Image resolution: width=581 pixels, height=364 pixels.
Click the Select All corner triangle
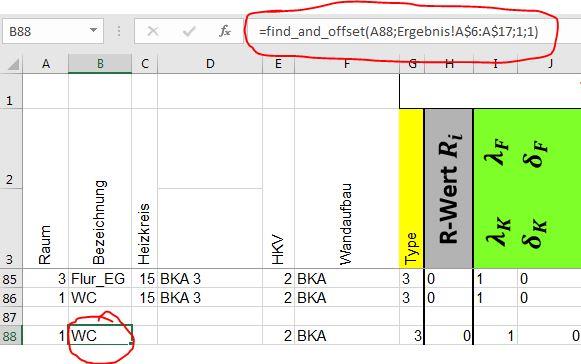13,64
